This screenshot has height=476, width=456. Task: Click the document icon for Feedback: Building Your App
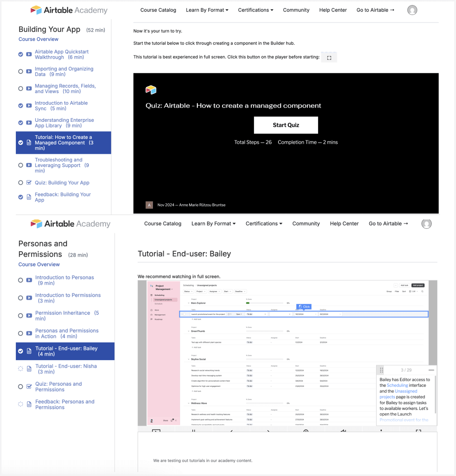29,197
